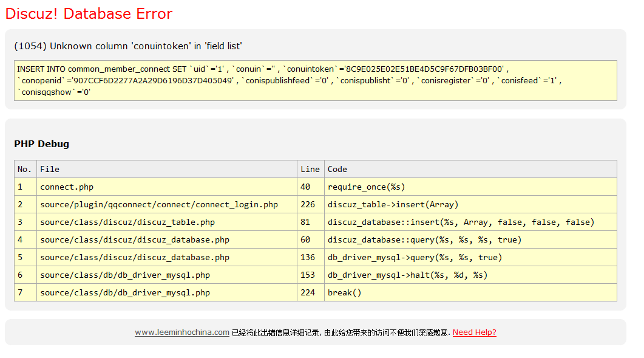Select the discuz_table->insert(Array) code cell
This screenshot has width=644, height=358.
coord(470,204)
